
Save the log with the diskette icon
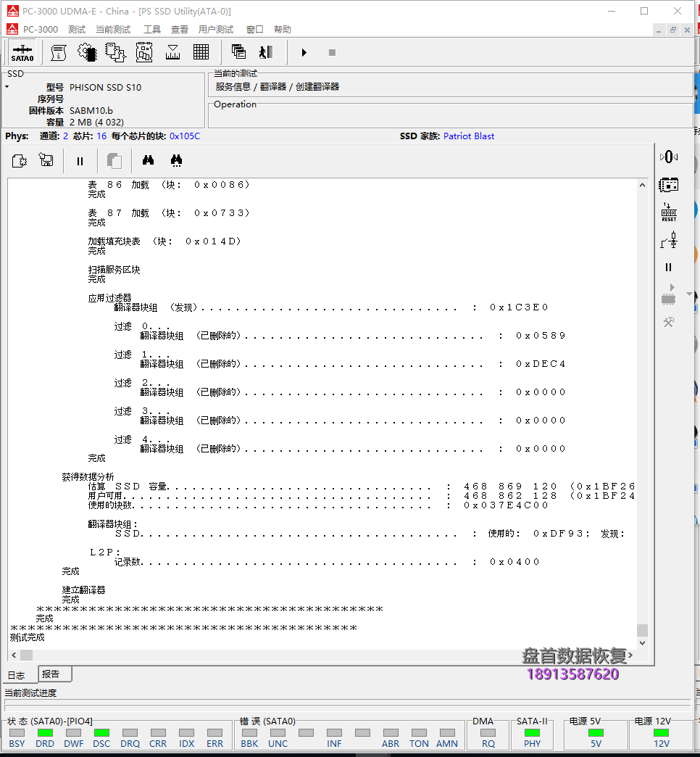click(46, 160)
